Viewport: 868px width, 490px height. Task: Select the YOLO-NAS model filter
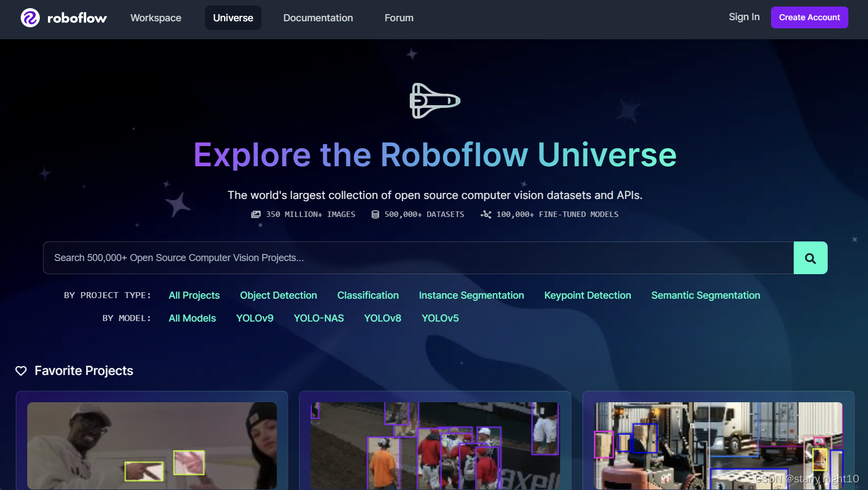(x=319, y=318)
